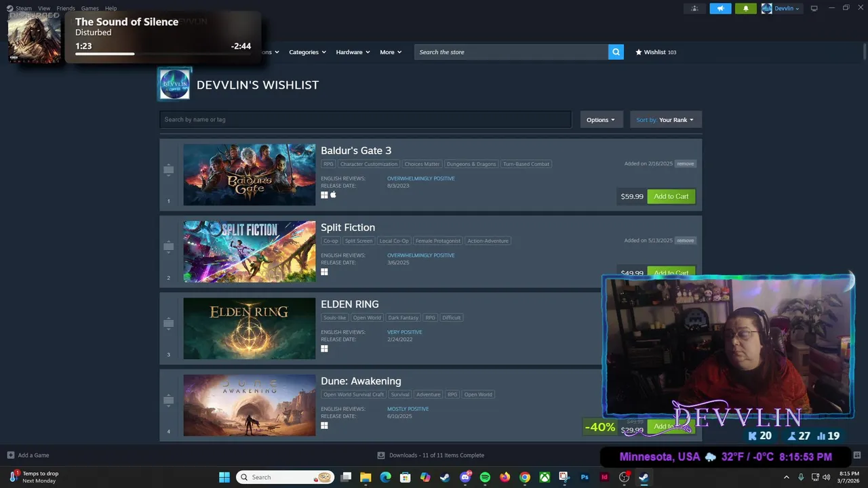Click the Windows Start button
This screenshot has width=868, height=488.
point(224,477)
